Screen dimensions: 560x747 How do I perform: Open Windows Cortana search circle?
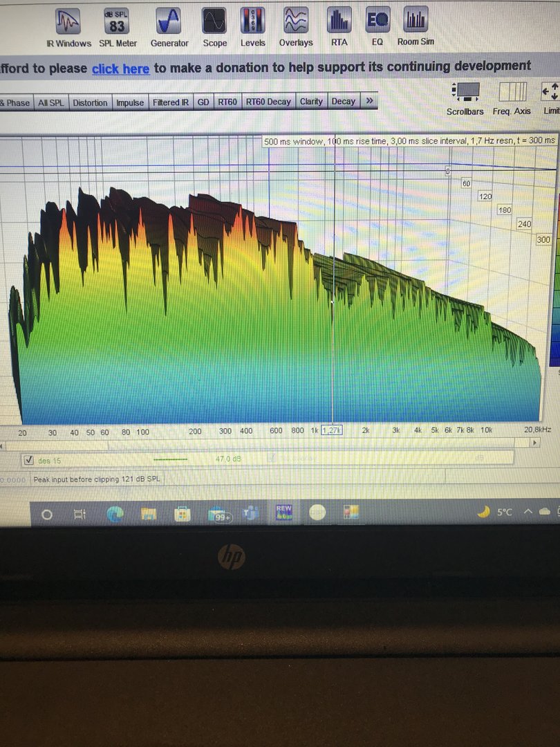[47, 515]
